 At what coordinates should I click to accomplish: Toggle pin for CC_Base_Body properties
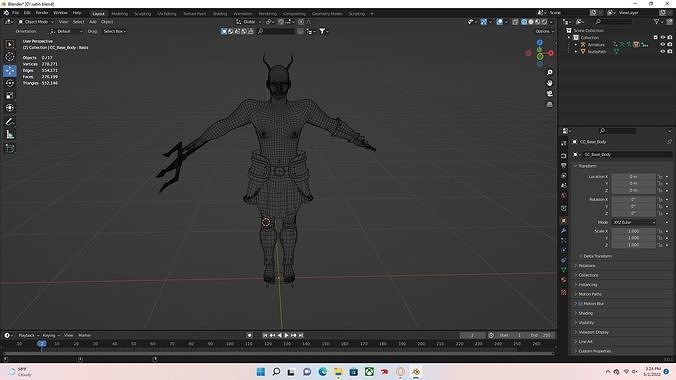pos(670,141)
